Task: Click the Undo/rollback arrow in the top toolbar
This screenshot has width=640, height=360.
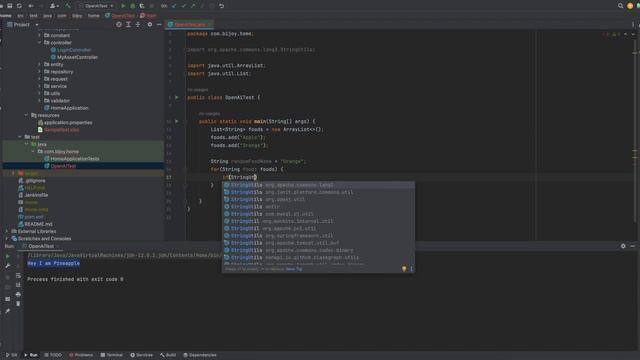Action: (221, 6)
